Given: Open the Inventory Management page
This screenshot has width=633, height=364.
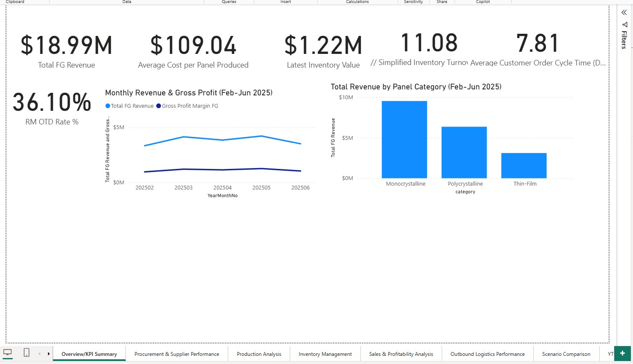Looking at the screenshot, I should 325,354.
